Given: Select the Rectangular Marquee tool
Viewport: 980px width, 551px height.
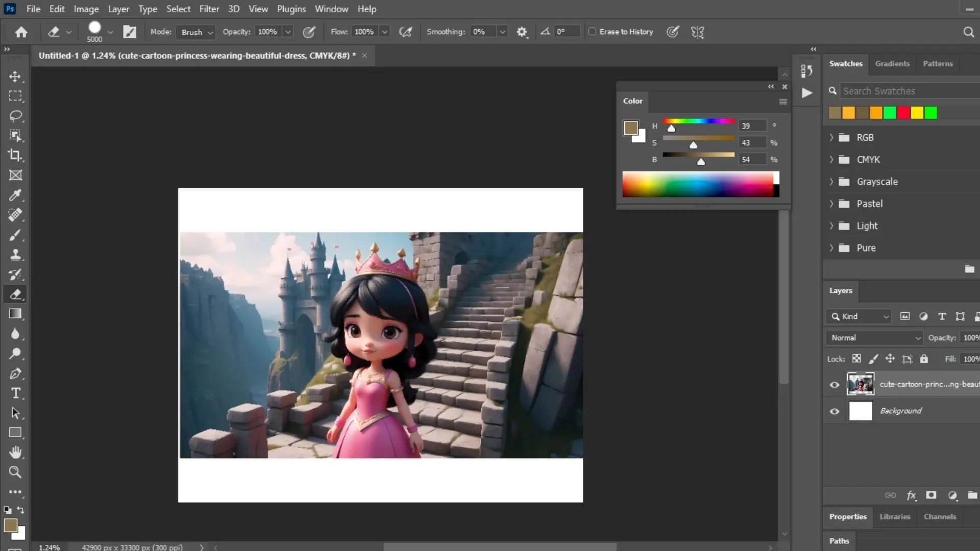Looking at the screenshot, I should (15, 96).
